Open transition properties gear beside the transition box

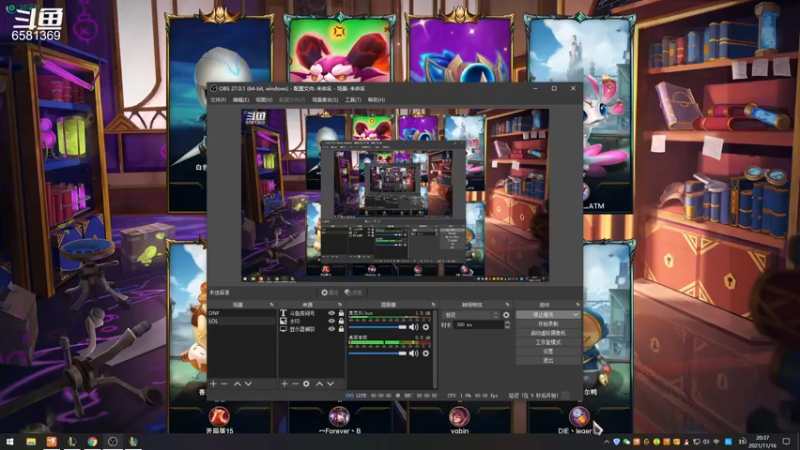click(x=506, y=315)
